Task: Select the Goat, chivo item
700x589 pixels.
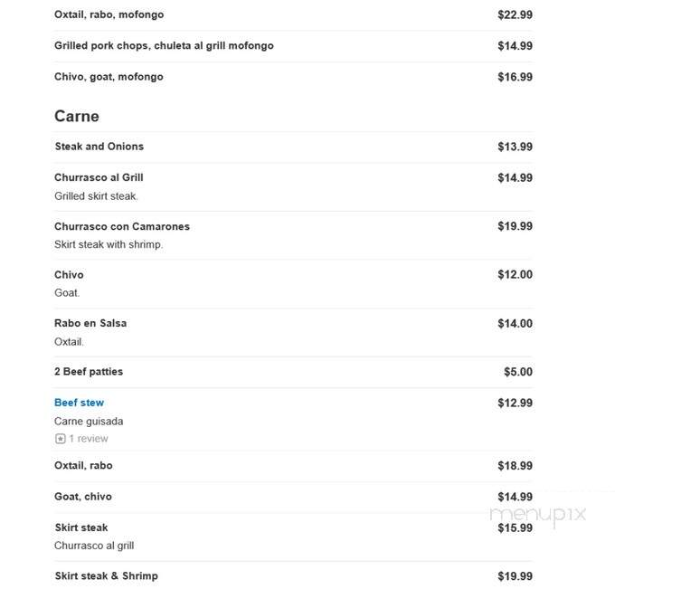Action: coord(83,497)
